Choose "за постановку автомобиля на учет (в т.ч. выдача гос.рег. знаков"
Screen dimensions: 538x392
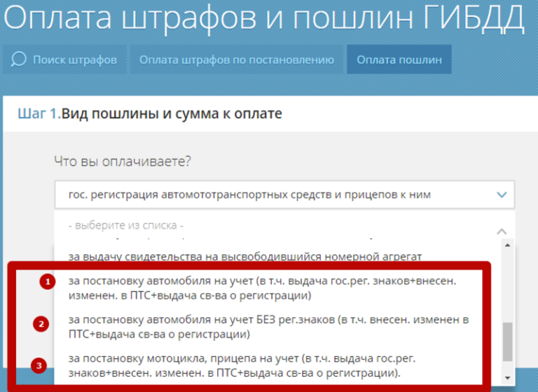point(263,288)
